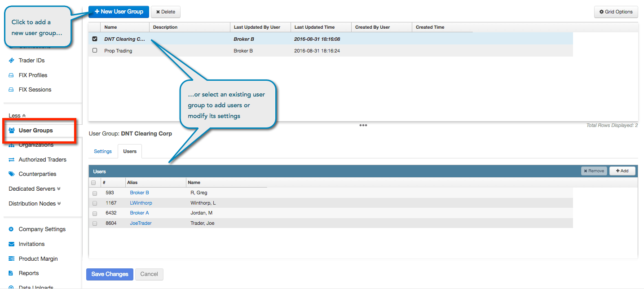
Task: Switch to the Settings tab
Action: (x=103, y=152)
